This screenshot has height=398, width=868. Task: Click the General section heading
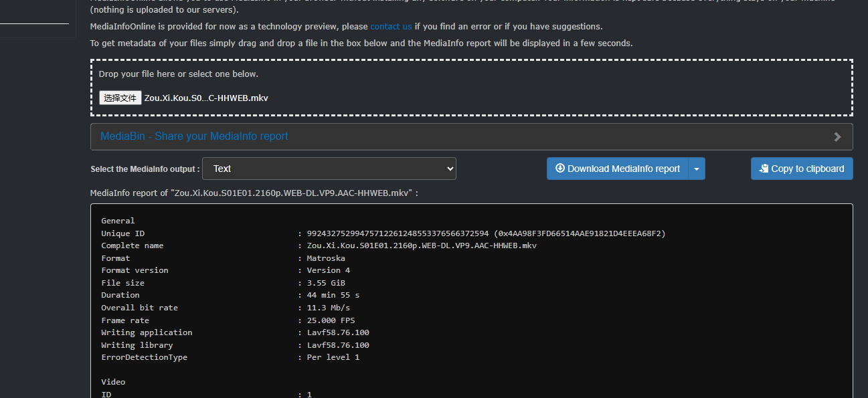[118, 221]
